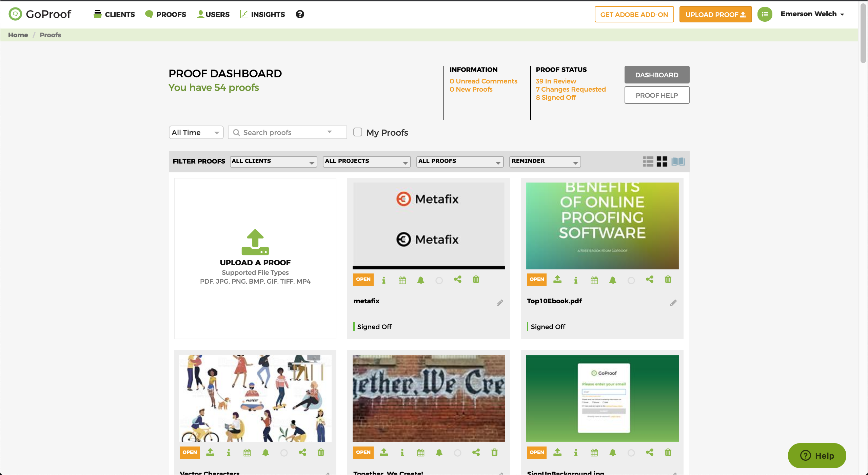
Task: Toggle the circle on SignUpBackground proof
Action: point(631,453)
